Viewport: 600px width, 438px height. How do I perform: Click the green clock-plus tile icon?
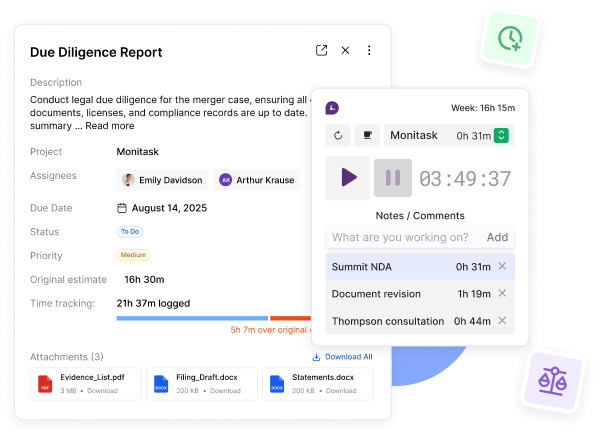tap(510, 39)
